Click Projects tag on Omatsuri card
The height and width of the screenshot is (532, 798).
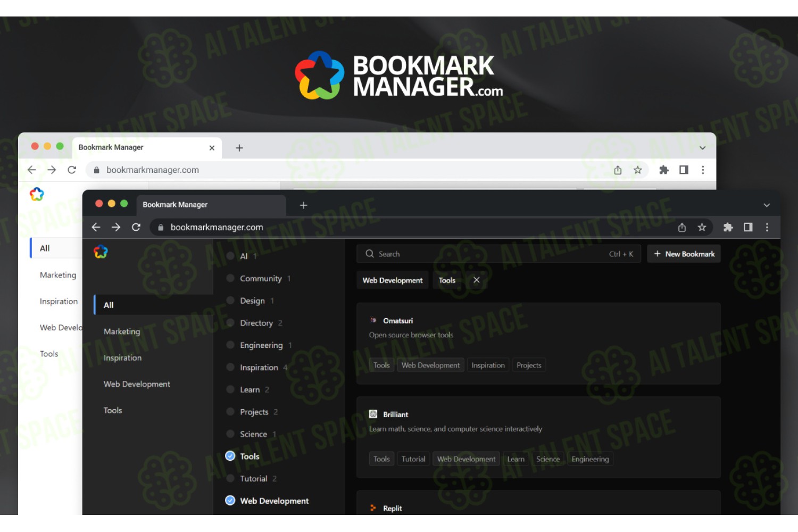(x=529, y=365)
